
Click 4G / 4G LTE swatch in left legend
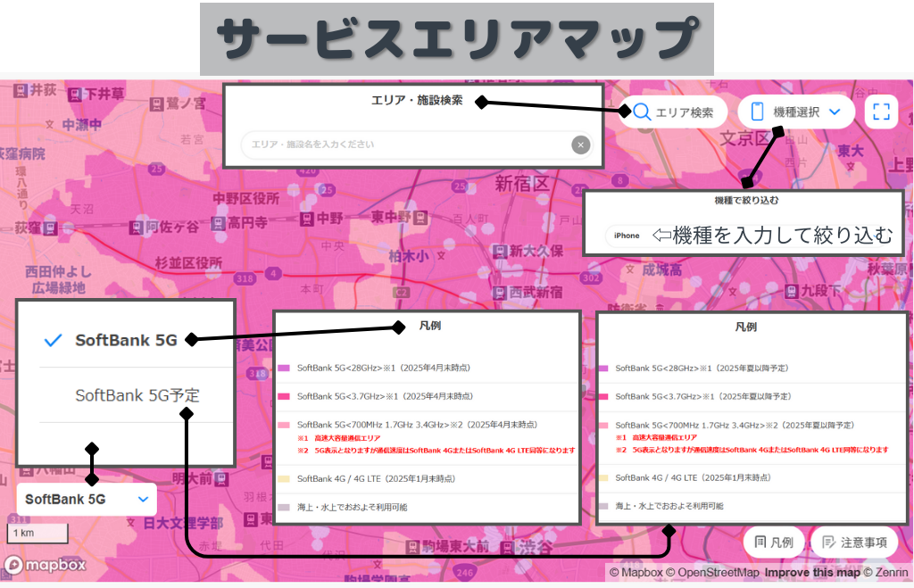click(284, 479)
